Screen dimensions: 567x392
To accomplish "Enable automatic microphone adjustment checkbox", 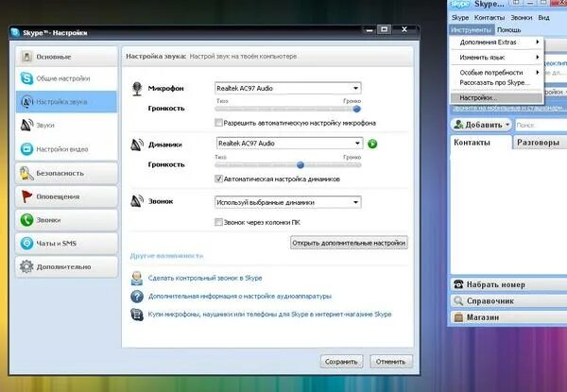I will coord(218,123).
